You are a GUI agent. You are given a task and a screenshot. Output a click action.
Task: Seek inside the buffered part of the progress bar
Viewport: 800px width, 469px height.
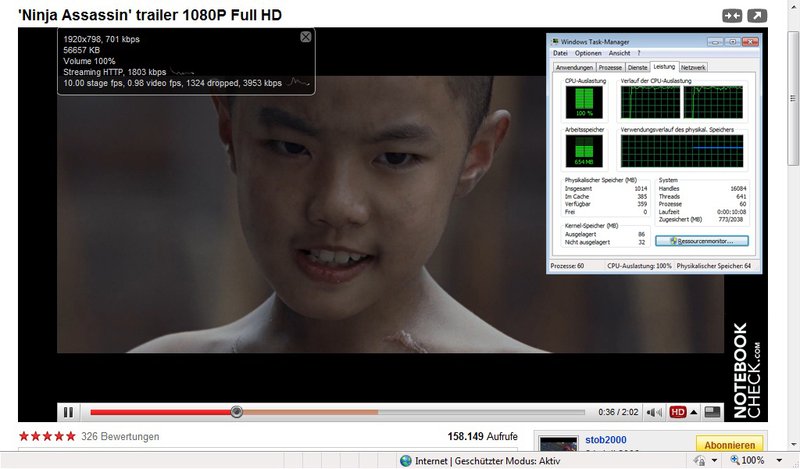[x=310, y=412]
